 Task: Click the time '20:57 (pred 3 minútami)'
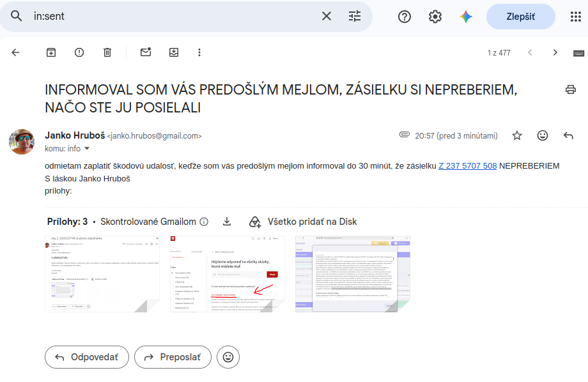(456, 135)
